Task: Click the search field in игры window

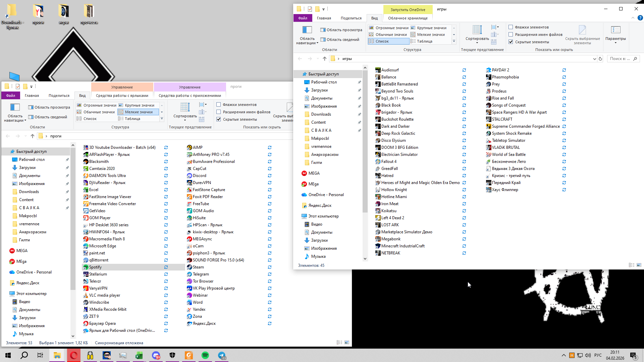Action: (x=621, y=59)
